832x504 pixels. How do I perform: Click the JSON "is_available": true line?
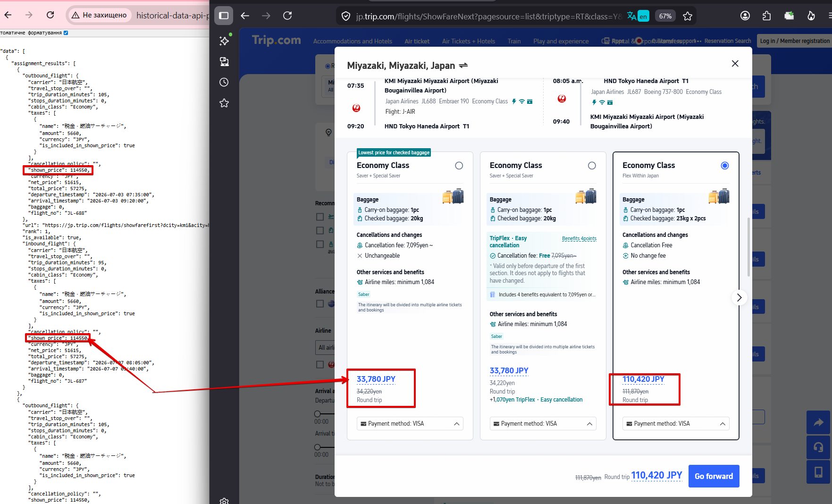52,237
